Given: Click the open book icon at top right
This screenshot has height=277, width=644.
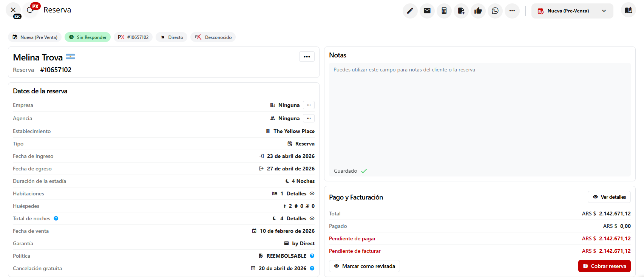Looking at the screenshot, I should pos(628,11).
